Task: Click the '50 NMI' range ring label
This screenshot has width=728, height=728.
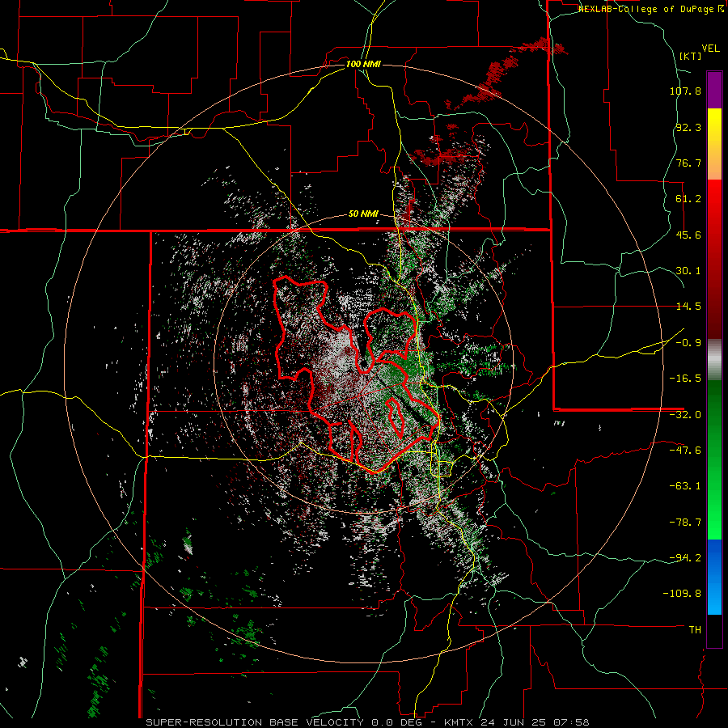Action: [x=363, y=214]
